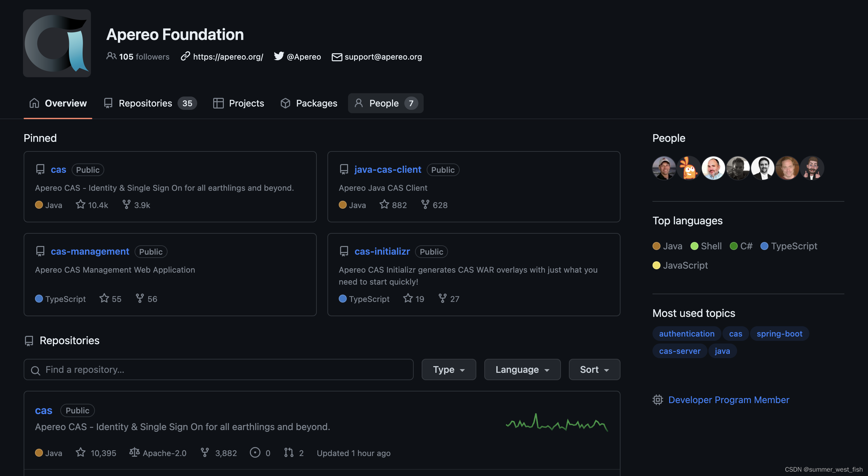The width and height of the screenshot is (868, 476).
Task: Open the Developer Program Member link
Action: point(728,399)
